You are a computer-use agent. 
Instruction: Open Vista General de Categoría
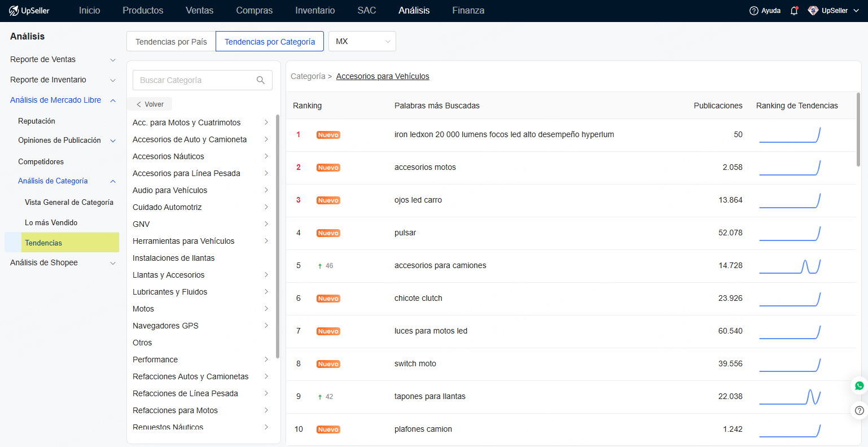69,203
